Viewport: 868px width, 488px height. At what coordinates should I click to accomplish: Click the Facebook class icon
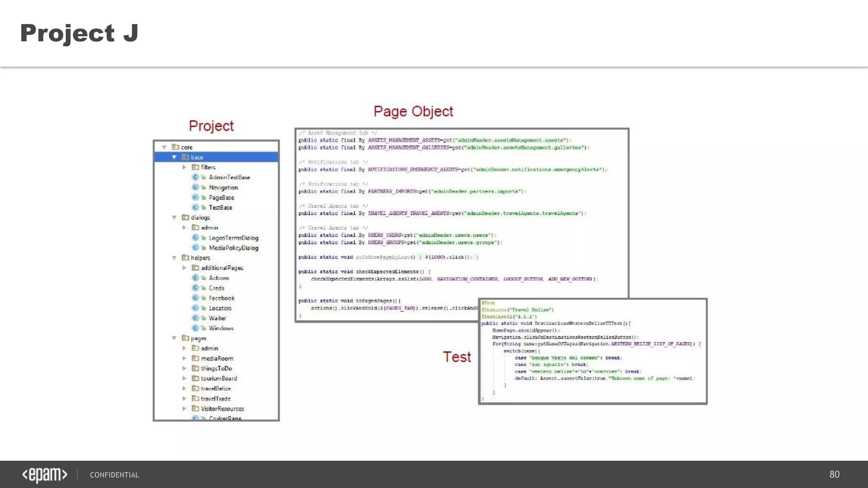[x=195, y=298]
